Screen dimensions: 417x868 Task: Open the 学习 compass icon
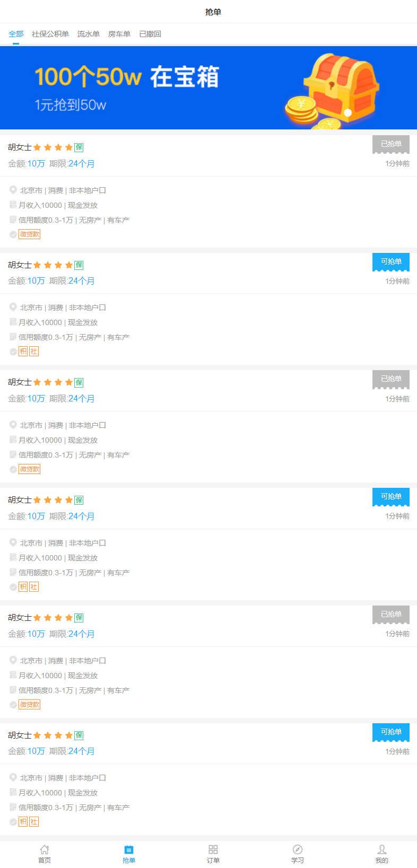tap(298, 849)
